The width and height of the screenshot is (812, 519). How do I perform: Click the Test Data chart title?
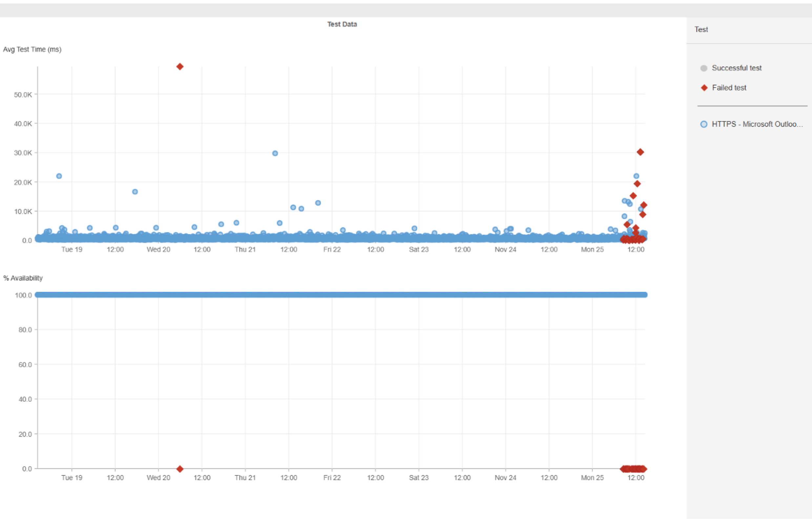(342, 24)
